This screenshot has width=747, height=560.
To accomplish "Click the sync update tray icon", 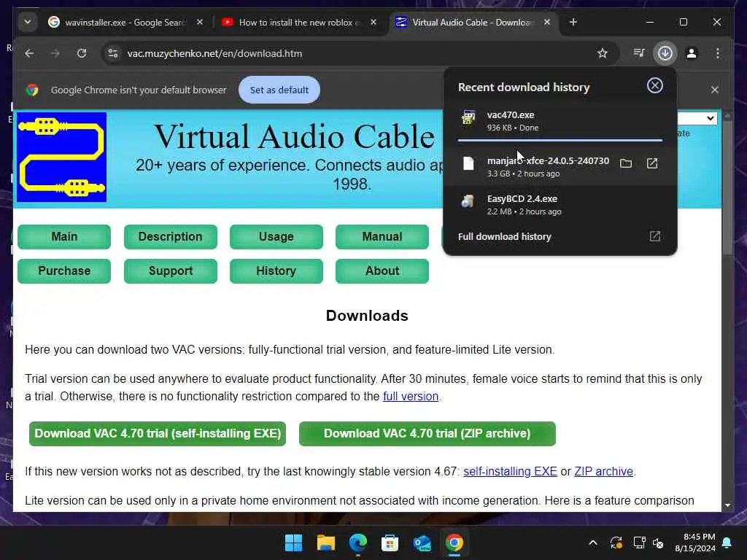I will 616,542.
